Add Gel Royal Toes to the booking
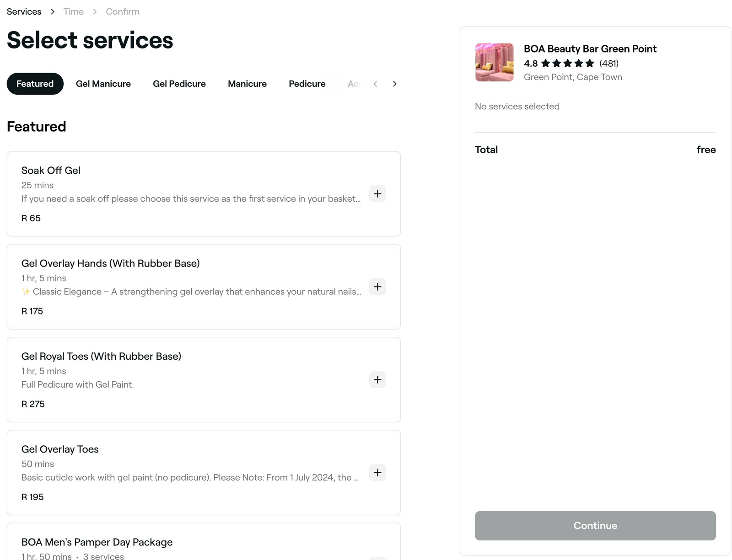The width and height of the screenshot is (732, 560). 377,379
